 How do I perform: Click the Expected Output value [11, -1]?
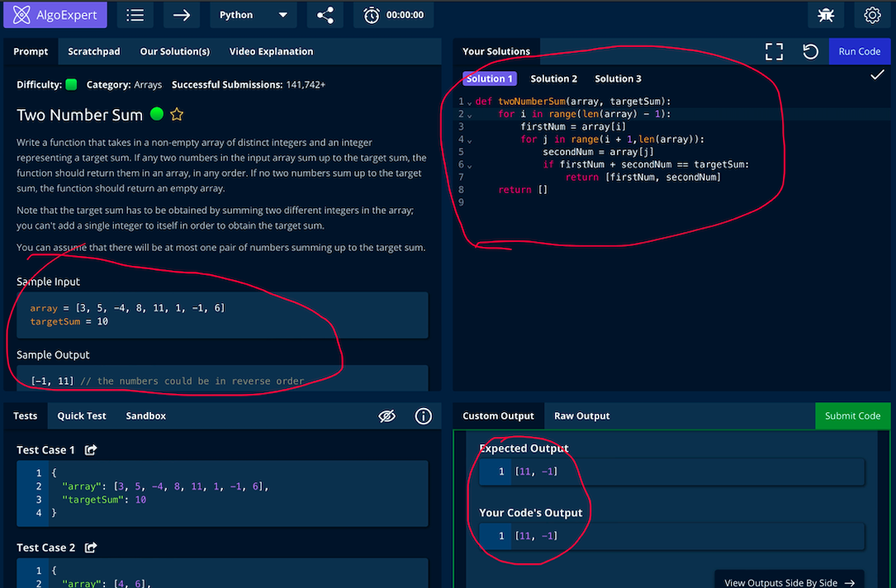tap(536, 472)
